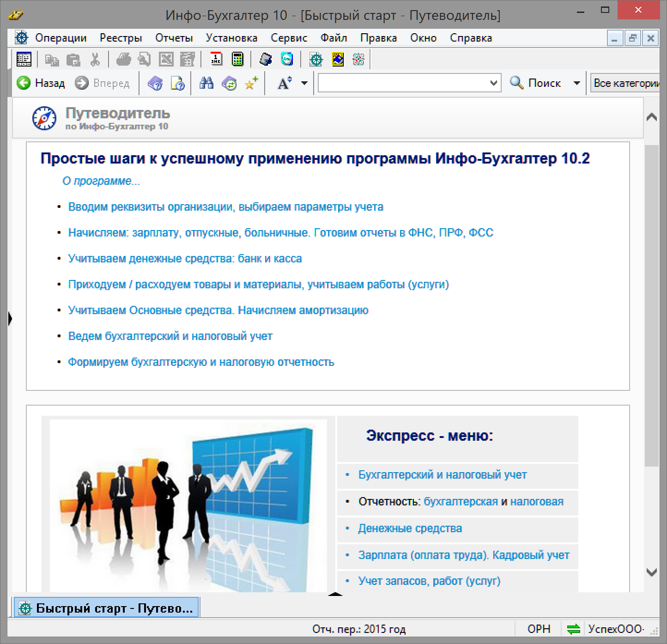Open the налоговая reporting link

(x=537, y=502)
